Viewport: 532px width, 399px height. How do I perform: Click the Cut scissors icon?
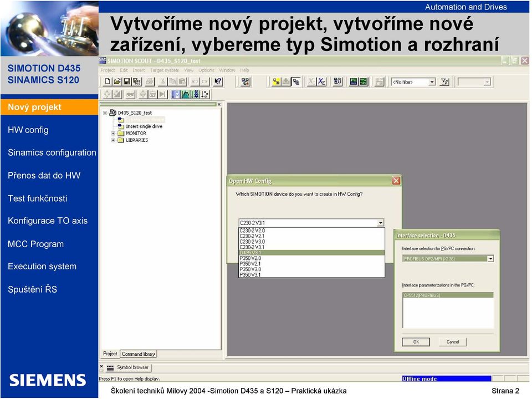coord(162,81)
